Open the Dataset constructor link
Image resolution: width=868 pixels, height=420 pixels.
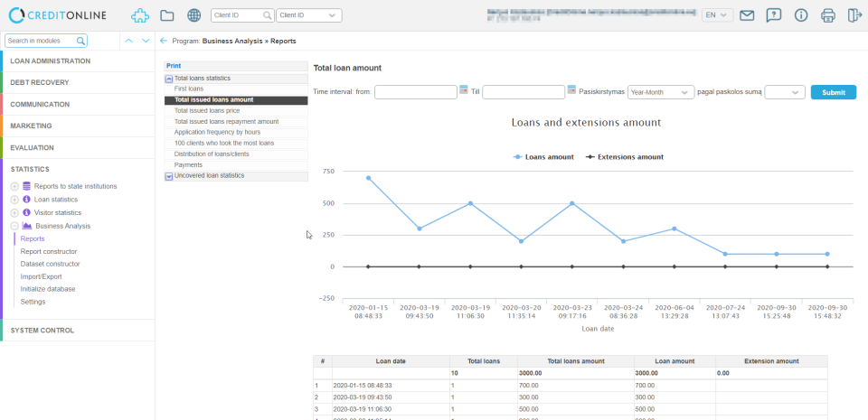50,264
